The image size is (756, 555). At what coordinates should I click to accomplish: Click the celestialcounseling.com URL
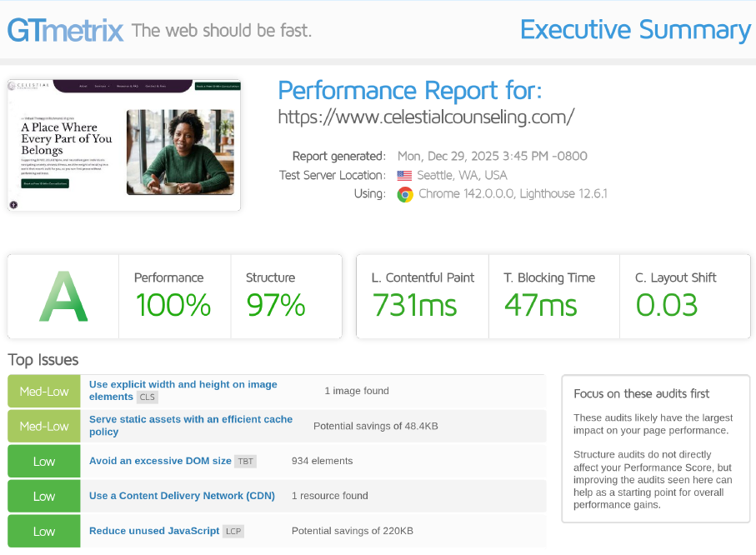tap(426, 117)
